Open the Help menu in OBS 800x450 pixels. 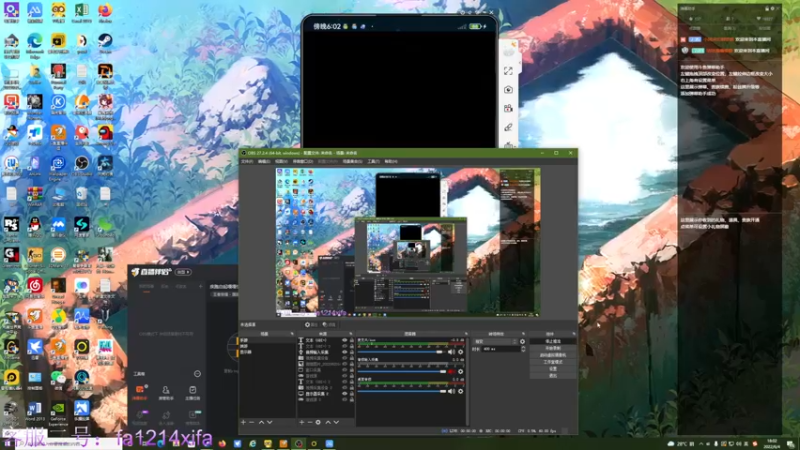391,161
